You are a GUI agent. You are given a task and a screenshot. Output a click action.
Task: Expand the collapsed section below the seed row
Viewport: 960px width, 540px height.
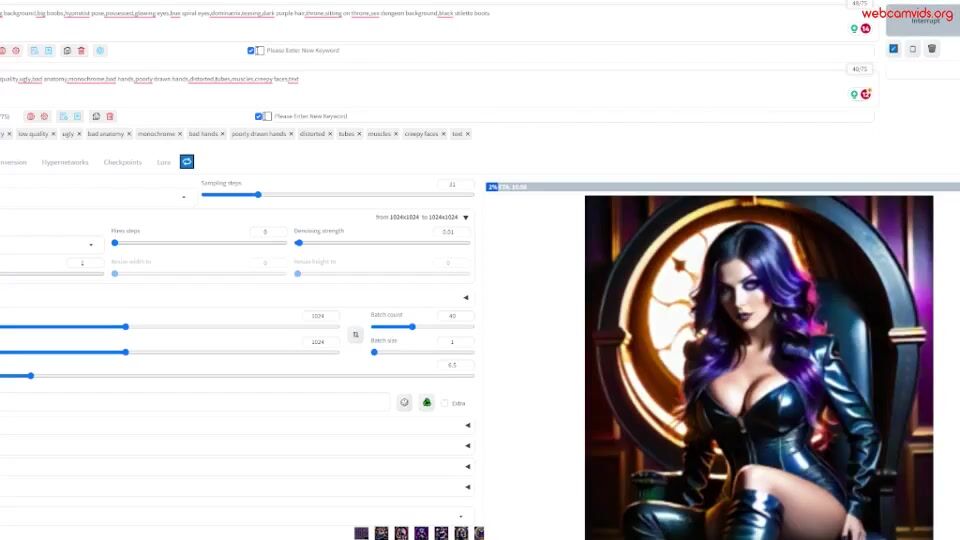[467, 425]
